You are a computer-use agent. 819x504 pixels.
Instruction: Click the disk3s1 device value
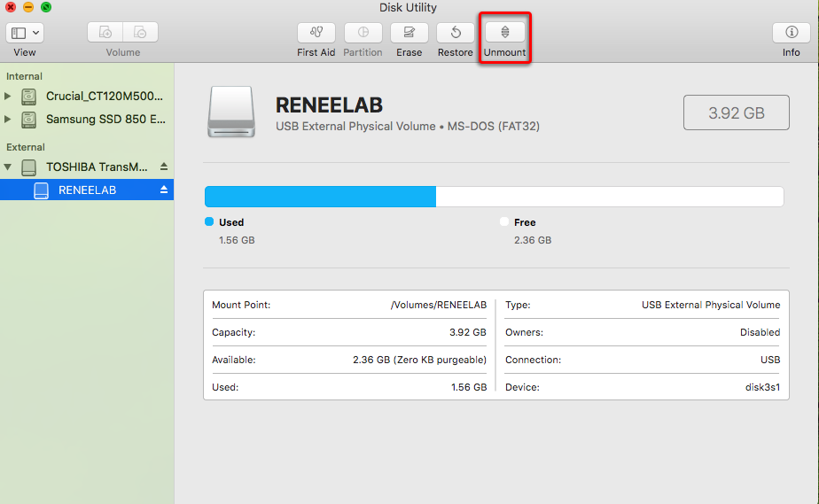pos(762,387)
